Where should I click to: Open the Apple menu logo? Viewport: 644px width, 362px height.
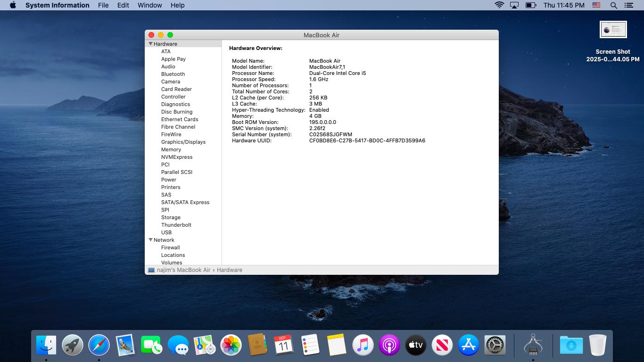tap(13, 5)
